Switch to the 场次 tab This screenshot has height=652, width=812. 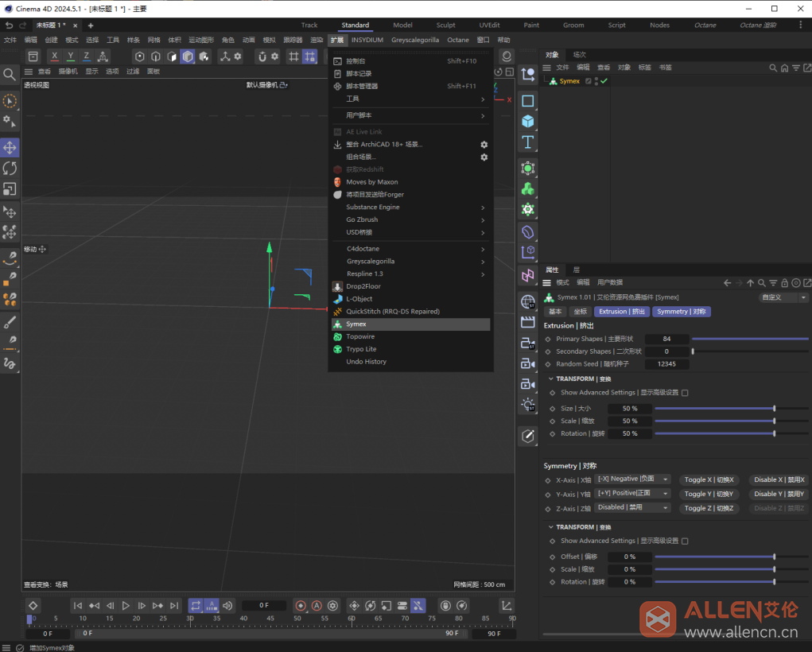[x=579, y=55]
